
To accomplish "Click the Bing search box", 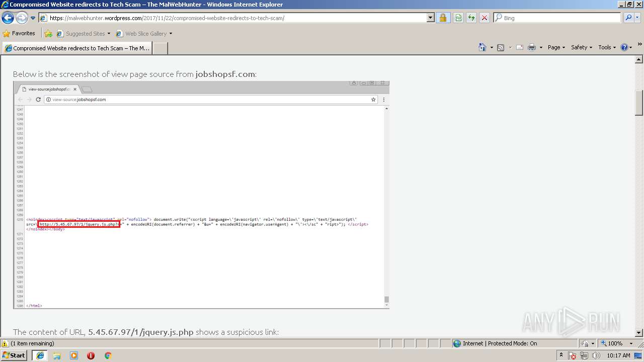I will pos(557,18).
